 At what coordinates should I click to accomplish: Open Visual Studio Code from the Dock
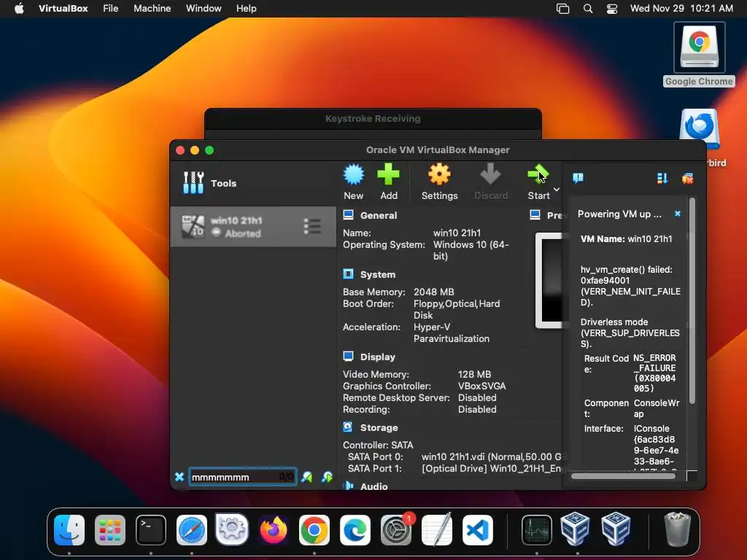point(477,529)
